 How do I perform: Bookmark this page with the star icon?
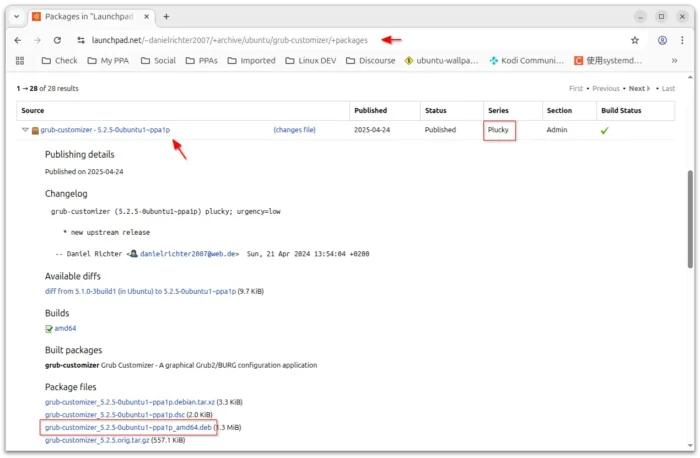(x=635, y=40)
